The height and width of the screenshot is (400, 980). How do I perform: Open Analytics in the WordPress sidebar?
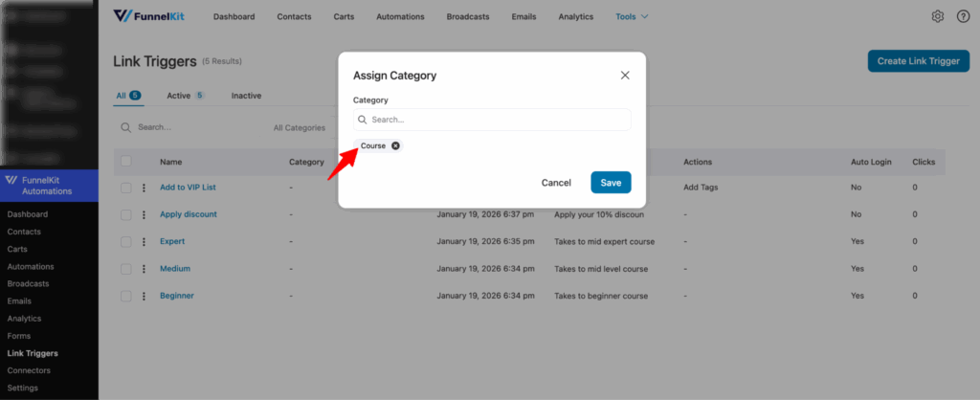pyautogui.click(x=24, y=319)
